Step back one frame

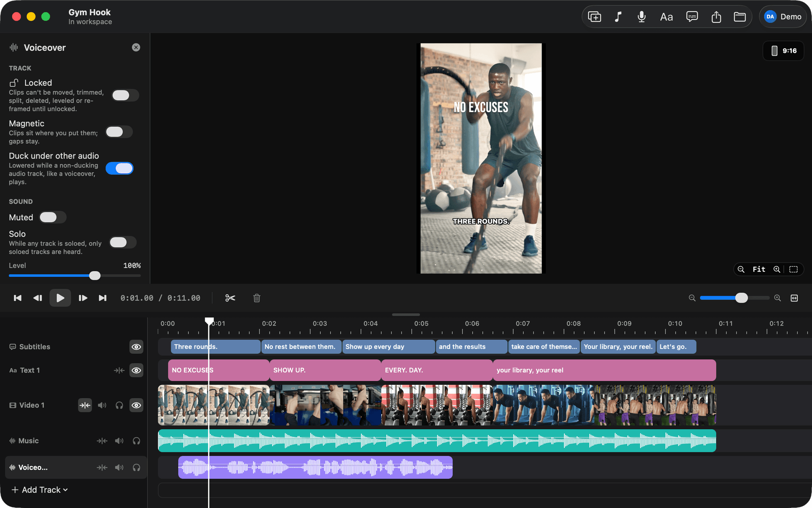pyautogui.click(x=38, y=298)
